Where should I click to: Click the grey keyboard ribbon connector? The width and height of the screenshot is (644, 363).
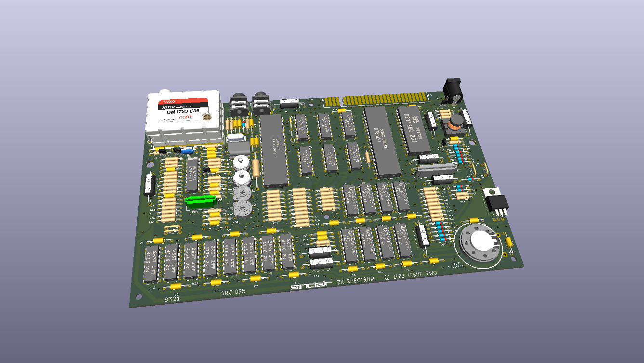pos(437,169)
